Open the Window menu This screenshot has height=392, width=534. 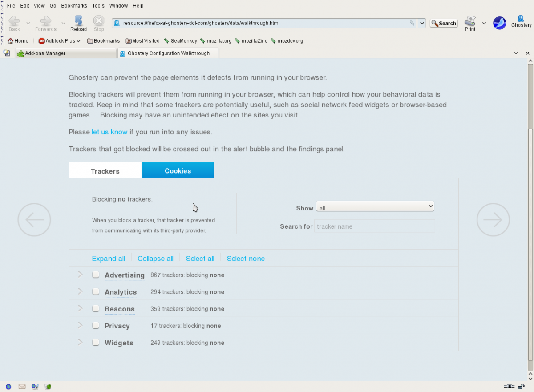click(118, 6)
